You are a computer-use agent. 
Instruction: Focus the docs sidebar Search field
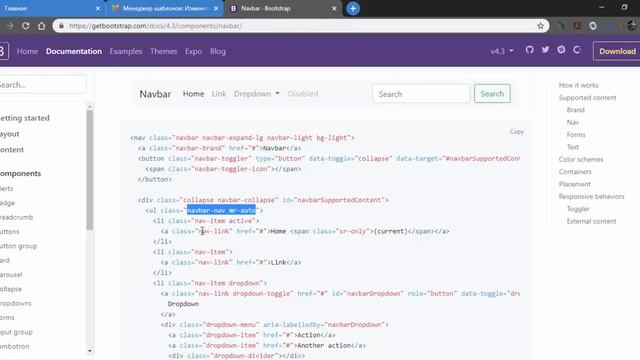[x=42, y=85]
